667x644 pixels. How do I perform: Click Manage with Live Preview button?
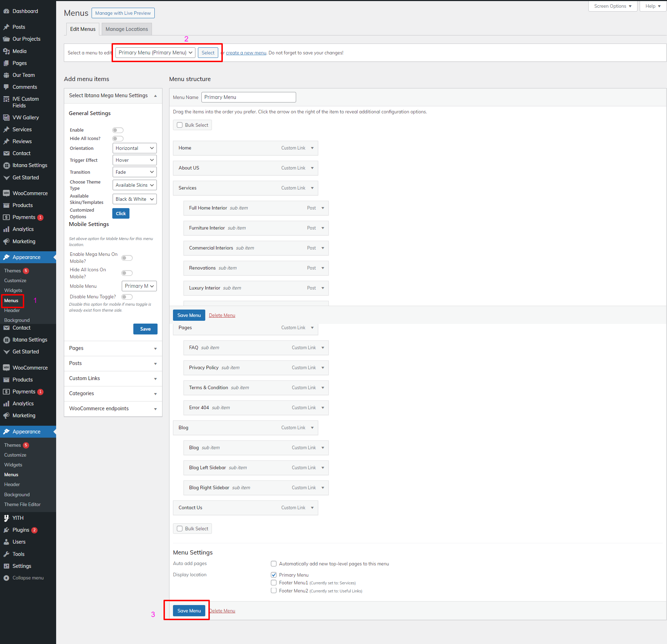pyautogui.click(x=123, y=13)
